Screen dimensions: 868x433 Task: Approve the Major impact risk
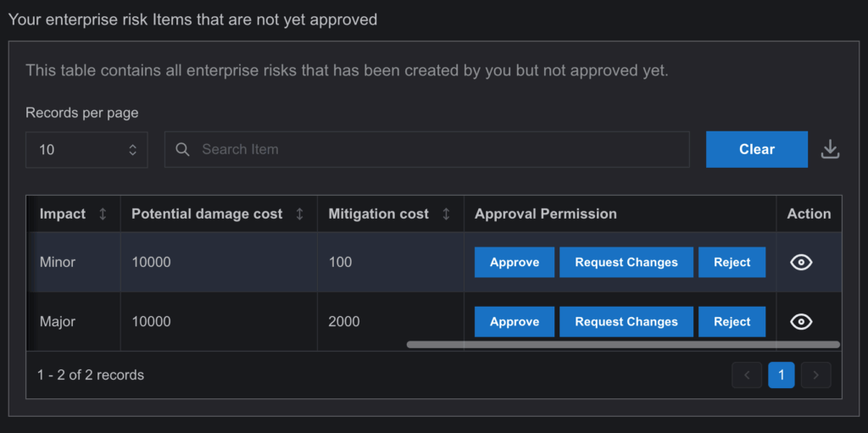pos(515,322)
